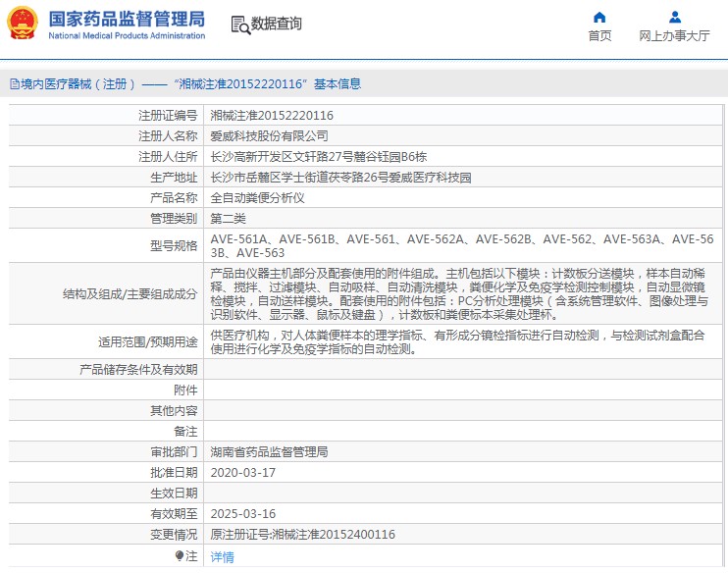Open the 详情 link
This screenshot has height=573, width=728.
click(x=223, y=556)
